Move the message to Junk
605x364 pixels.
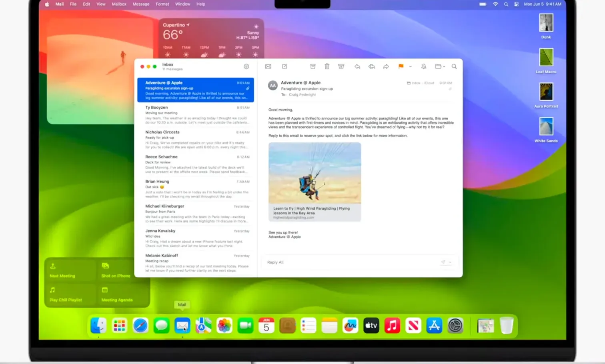point(341,66)
